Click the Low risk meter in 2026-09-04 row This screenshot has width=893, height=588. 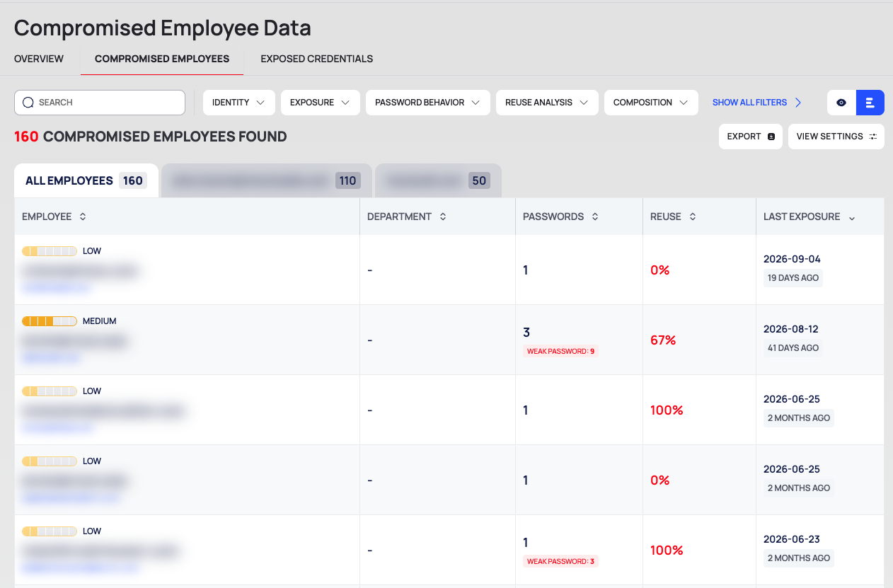click(x=50, y=251)
